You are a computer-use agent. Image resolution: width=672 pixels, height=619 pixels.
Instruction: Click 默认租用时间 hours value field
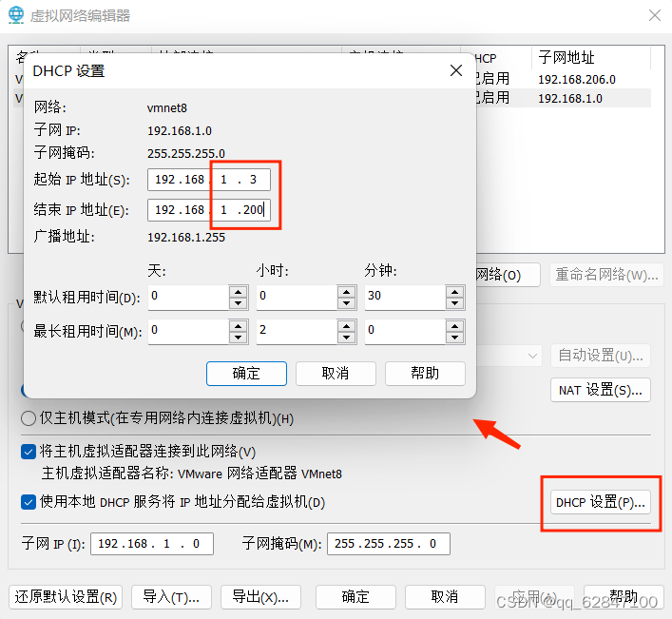(x=297, y=297)
